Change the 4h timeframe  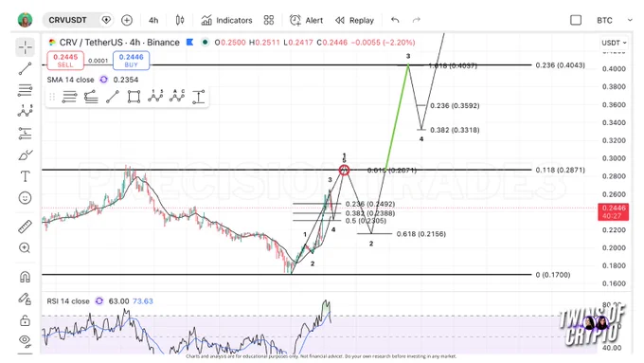153,20
